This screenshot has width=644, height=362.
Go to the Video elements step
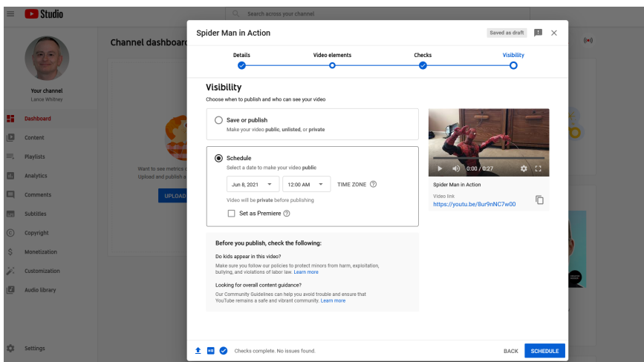pos(332,60)
